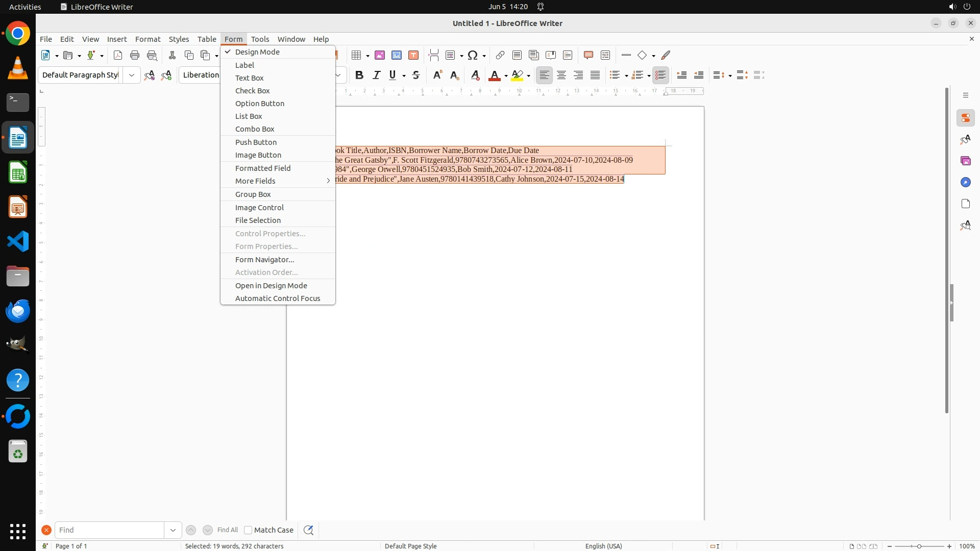Viewport: 980px width, 551px height.
Task: Click inside the Find text field
Action: click(x=109, y=530)
